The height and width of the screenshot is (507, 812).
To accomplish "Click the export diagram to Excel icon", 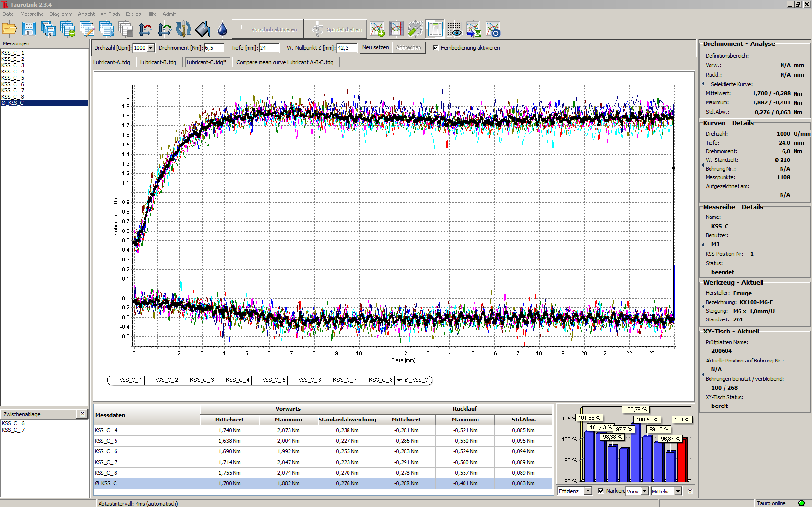I will [474, 29].
